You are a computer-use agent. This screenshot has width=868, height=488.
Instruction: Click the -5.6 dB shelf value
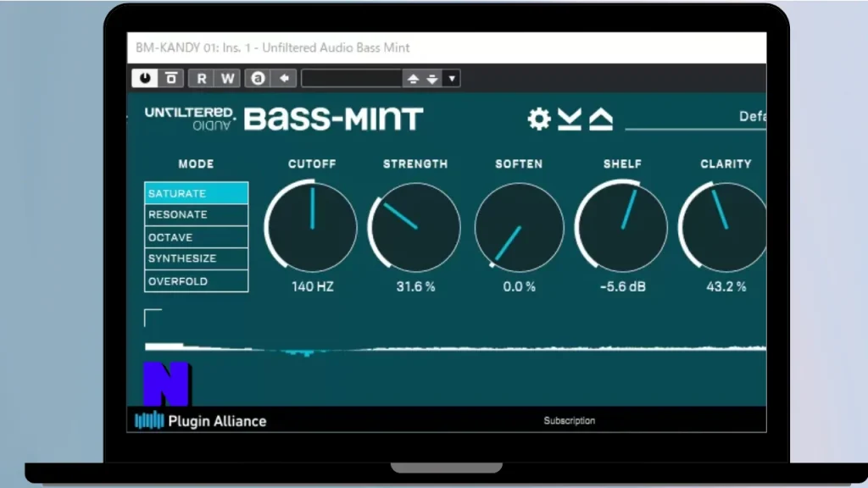coord(623,286)
